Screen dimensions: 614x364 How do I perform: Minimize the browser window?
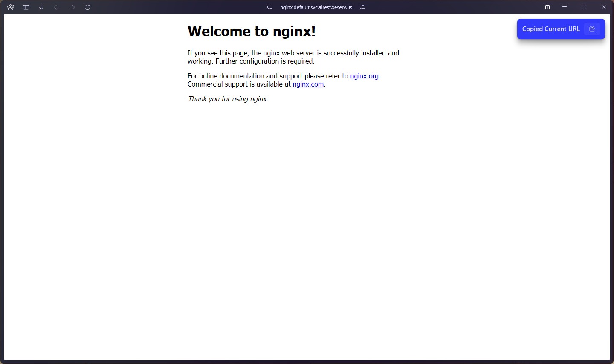(565, 7)
